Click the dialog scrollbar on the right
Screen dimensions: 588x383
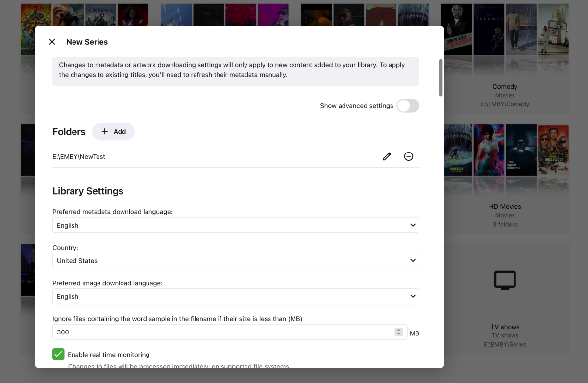click(440, 78)
